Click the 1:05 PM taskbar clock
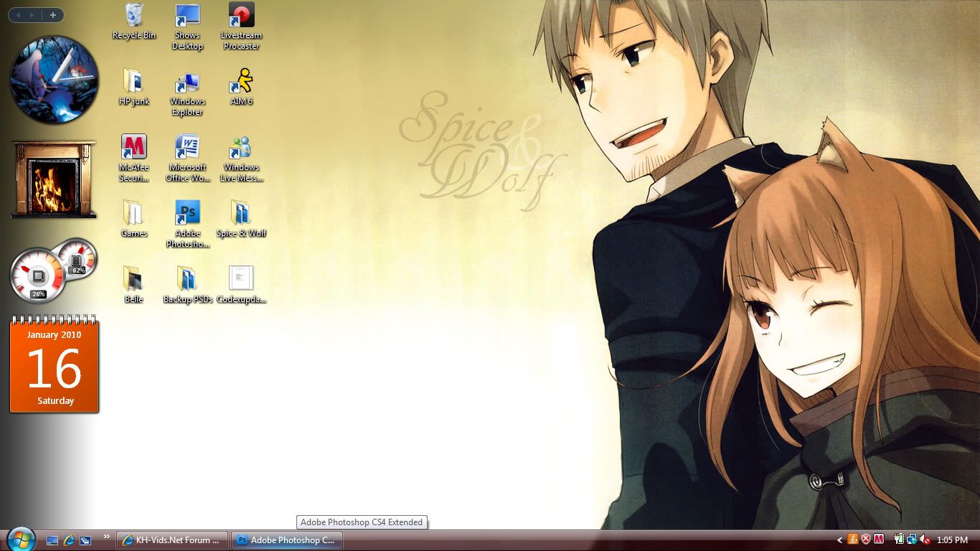The image size is (980, 551). pyautogui.click(x=952, y=540)
